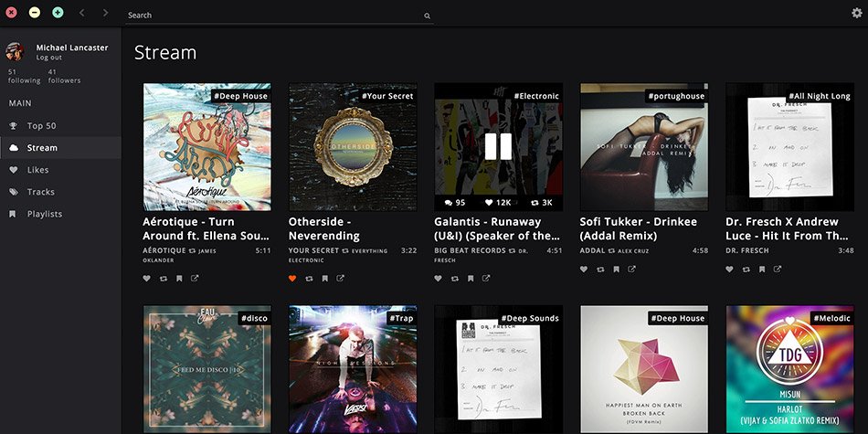Play the Otherside Neverending artwork

click(353, 147)
